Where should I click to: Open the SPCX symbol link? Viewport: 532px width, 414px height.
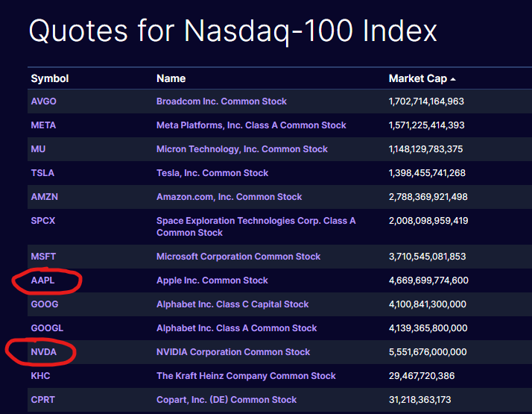[x=43, y=220]
